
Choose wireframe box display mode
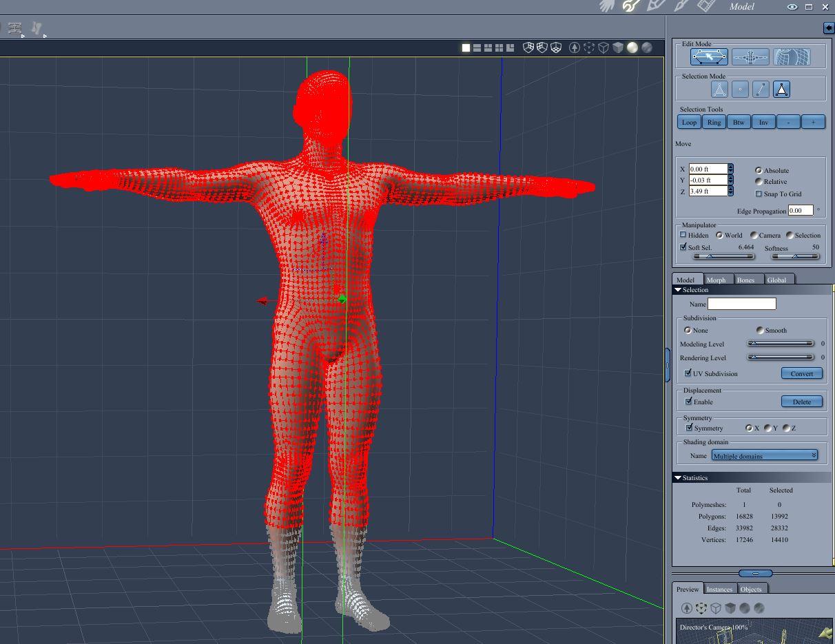604,48
